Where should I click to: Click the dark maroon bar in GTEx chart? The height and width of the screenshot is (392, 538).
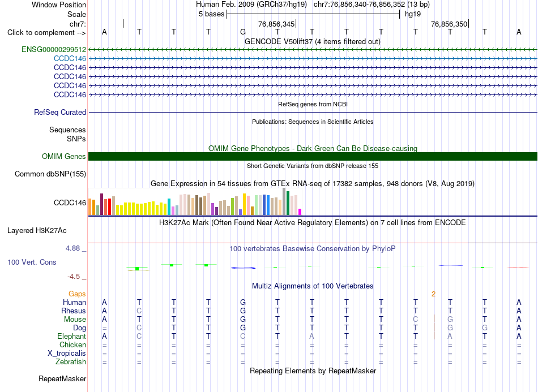(x=101, y=204)
